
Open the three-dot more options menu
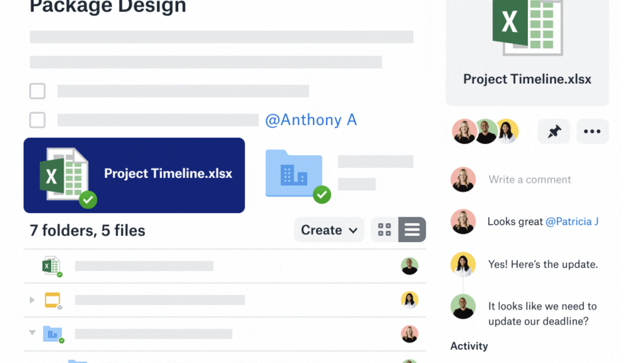pyautogui.click(x=592, y=132)
